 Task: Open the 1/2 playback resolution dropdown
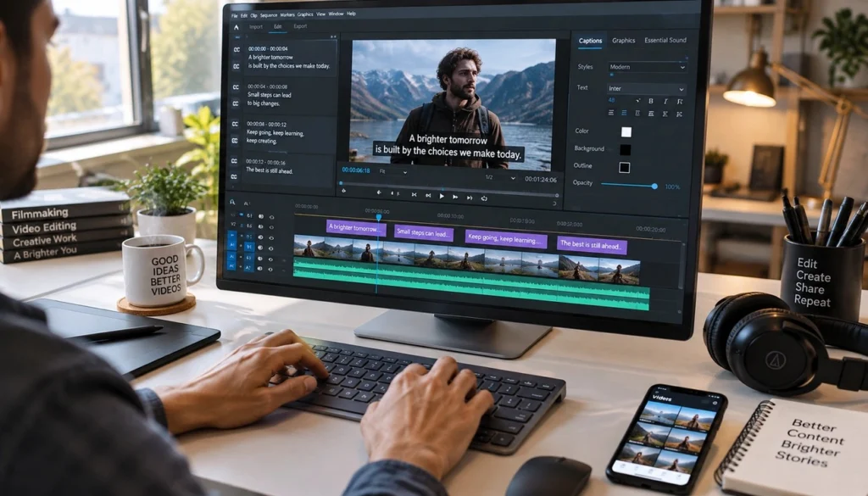(x=499, y=178)
